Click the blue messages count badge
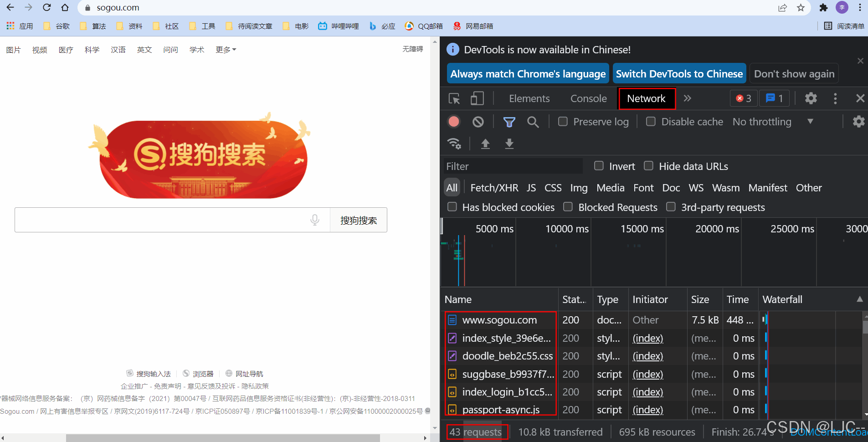 click(x=774, y=98)
